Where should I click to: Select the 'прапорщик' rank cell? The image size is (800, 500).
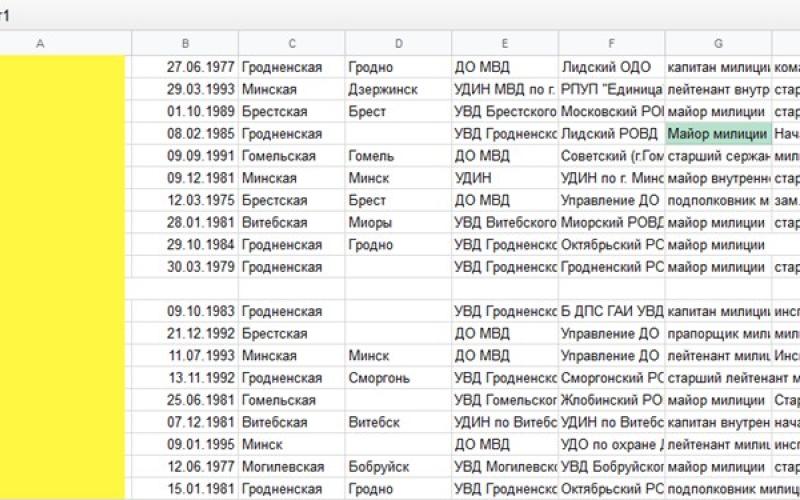click(x=718, y=333)
